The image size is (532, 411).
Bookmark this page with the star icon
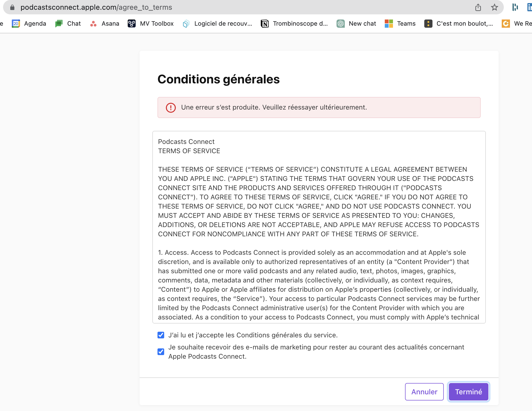pos(494,7)
